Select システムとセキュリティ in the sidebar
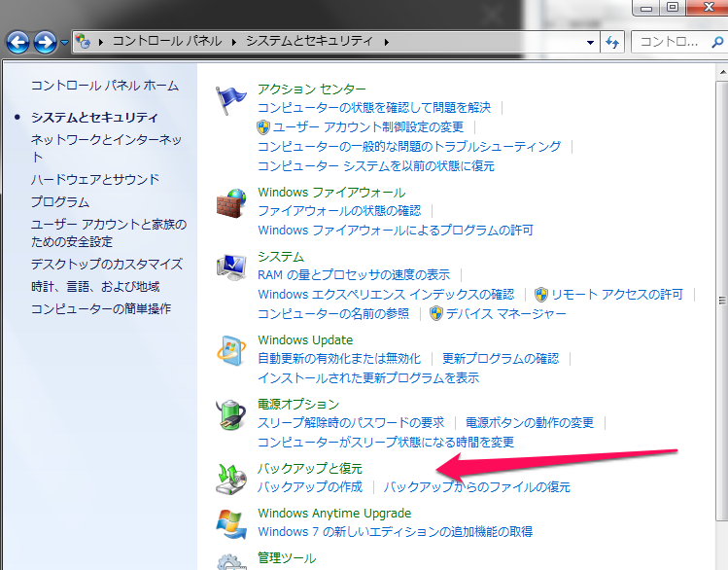Viewport: 728px width, 570px height. tap(94, 118)
